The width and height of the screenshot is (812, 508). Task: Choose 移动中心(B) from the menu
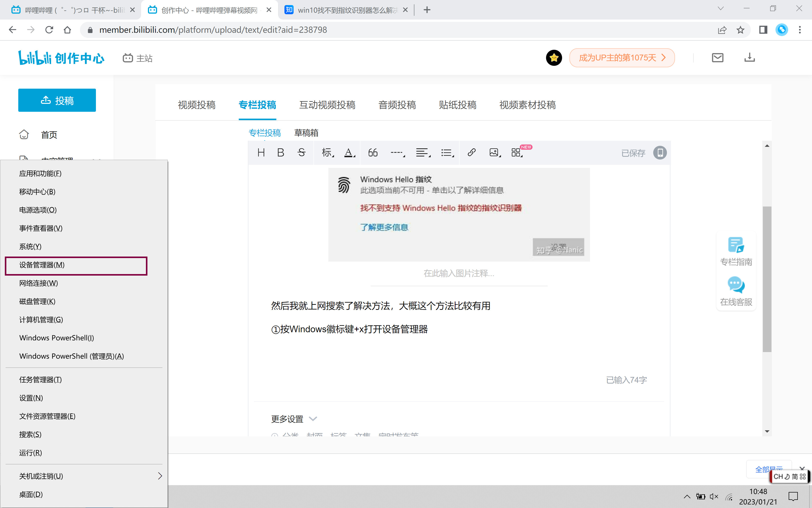(84, 192)
